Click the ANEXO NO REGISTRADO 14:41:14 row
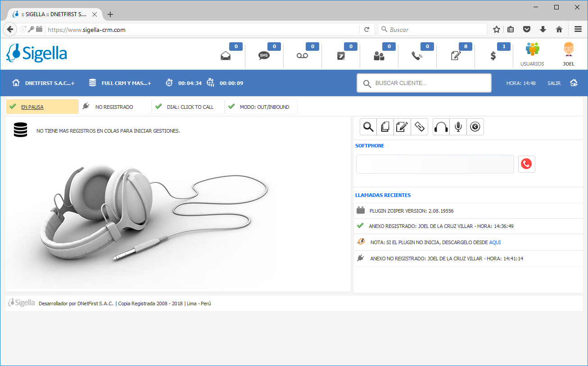 468,259
